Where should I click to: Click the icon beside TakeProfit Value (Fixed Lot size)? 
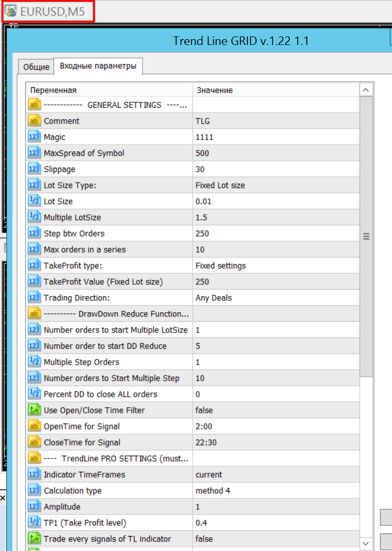pos(34,282)
